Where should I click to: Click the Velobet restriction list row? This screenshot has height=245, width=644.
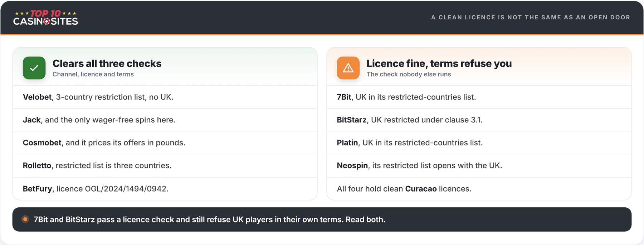click(165, 97)
